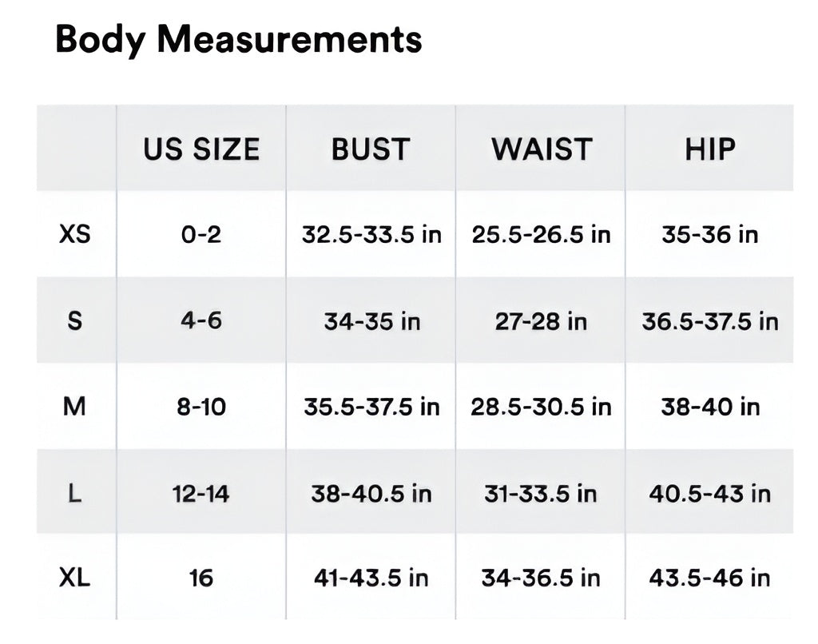Click hip measurement 38-40 in
Viewport: 818px width, 644px height.
point(709,407)
